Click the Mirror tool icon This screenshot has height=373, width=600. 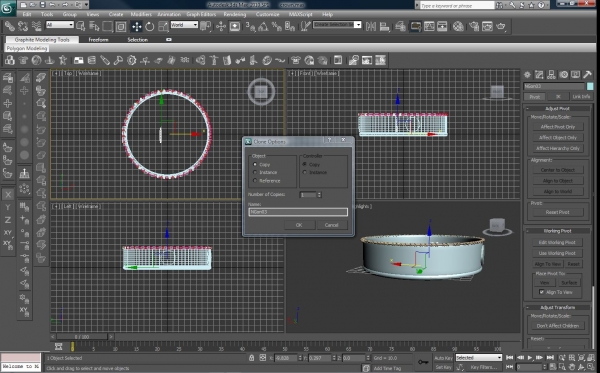370,26
